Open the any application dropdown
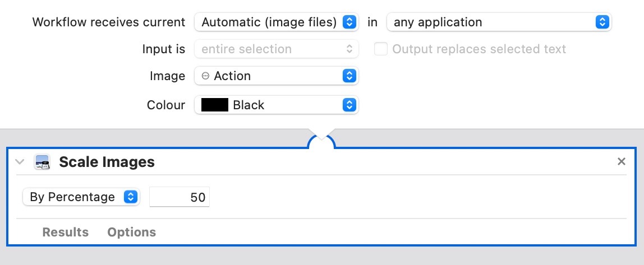This screenshot has height=265, width=644. click(499, 22)
